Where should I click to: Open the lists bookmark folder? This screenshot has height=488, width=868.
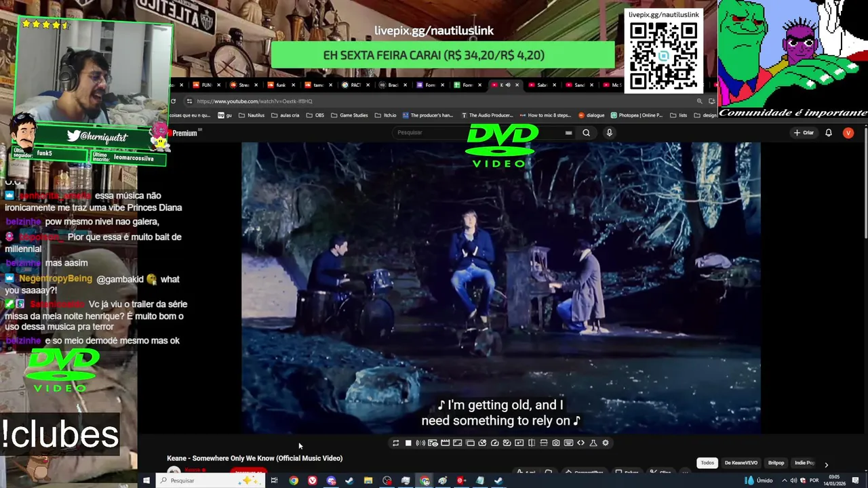coord(678,115)
